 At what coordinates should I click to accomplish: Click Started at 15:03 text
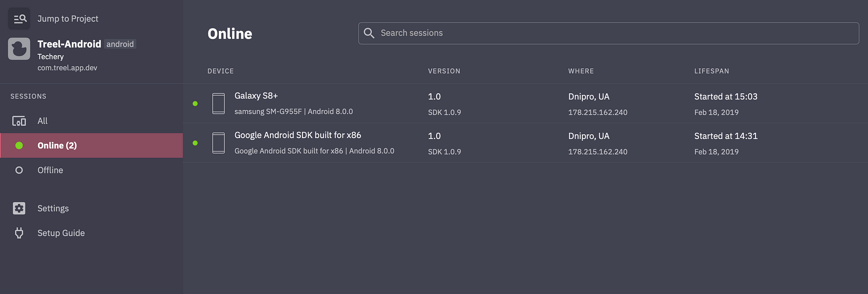[x=726, y=96]
